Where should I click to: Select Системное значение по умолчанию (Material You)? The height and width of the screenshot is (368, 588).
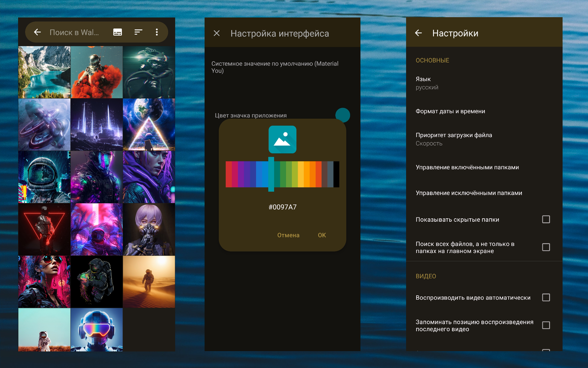tap(275, 67)
